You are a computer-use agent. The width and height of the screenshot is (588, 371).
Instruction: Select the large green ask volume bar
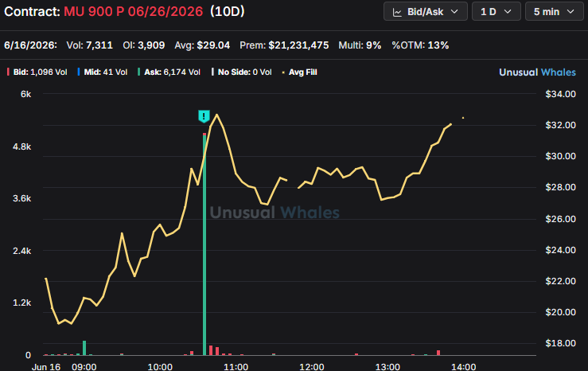[x=204, y=244]
